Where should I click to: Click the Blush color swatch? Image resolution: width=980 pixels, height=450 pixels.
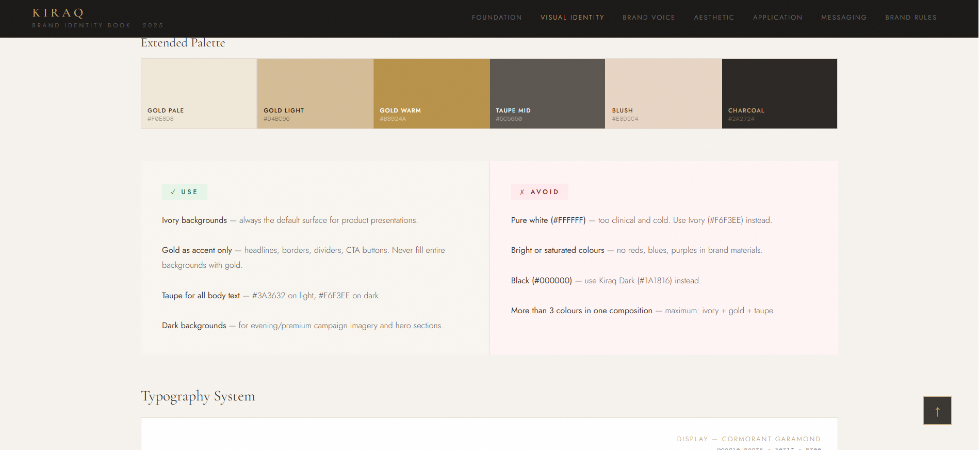[x=663, y=93]
